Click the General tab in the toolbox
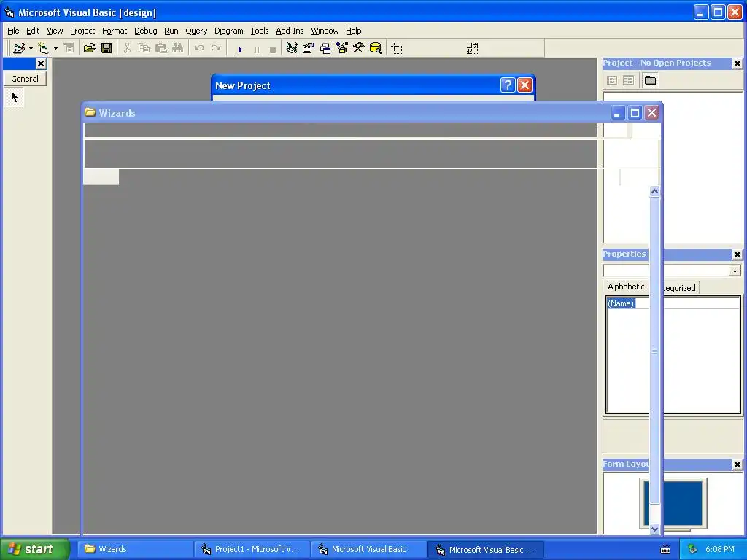This screenshot has width=747, height=560. [x=25, y=79]
